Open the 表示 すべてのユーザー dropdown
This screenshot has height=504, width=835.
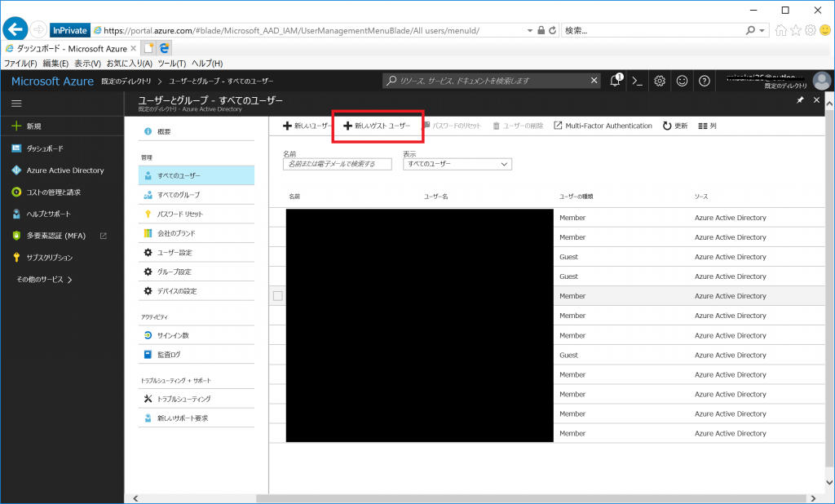click(457, 164)
